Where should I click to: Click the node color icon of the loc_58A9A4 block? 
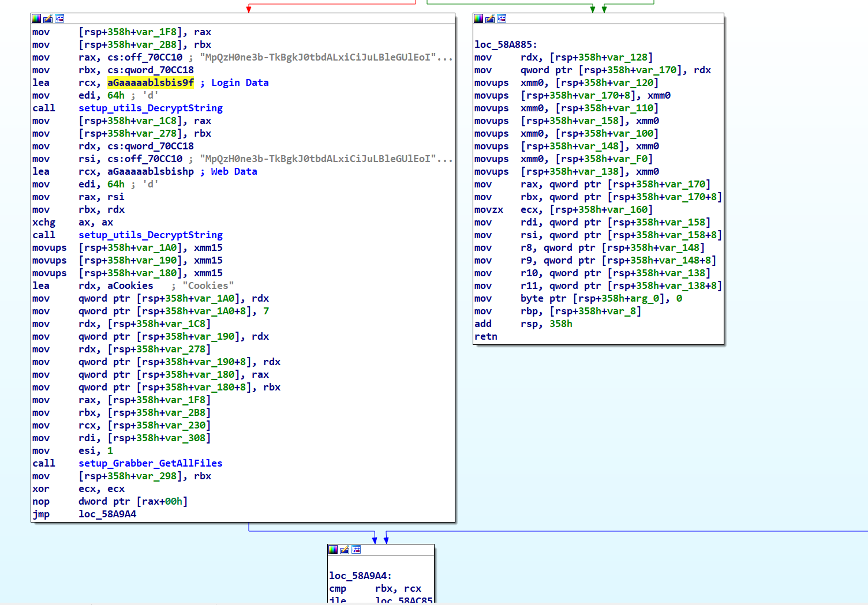(333, 550)
